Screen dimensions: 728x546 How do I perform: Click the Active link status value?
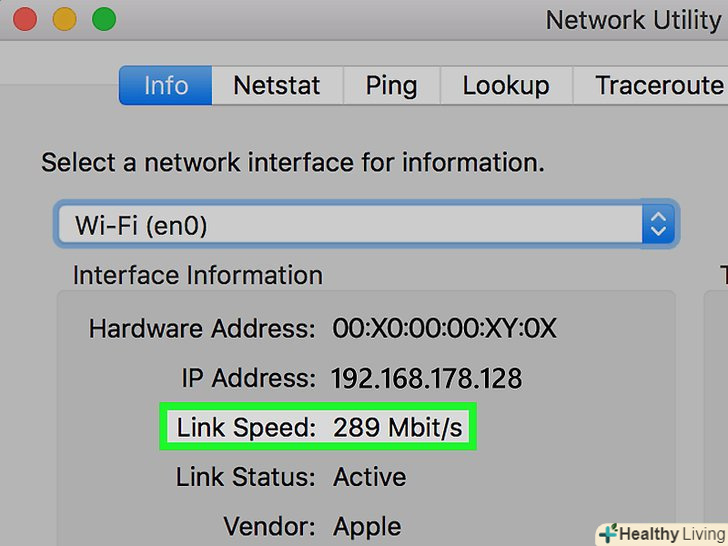pos(370,477)
